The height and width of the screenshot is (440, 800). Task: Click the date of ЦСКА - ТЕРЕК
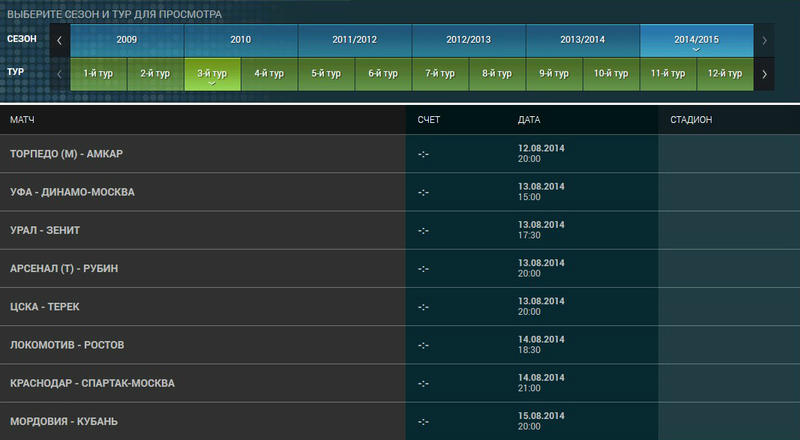pos(541,307)
